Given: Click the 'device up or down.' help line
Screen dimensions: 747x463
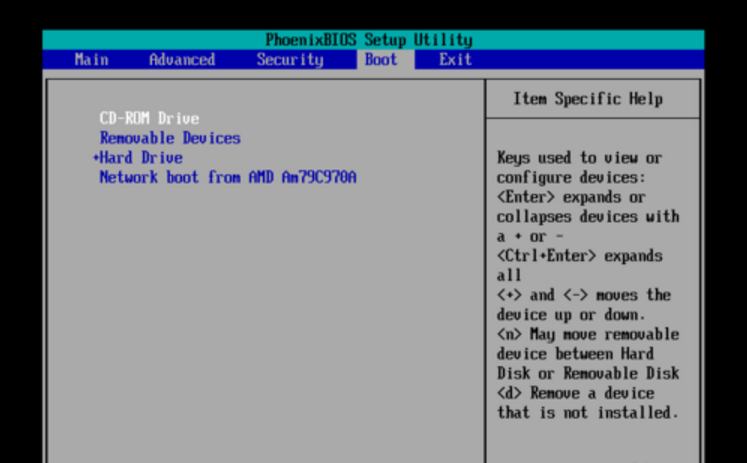Looking at the screenshot, I should (x=571, y=315).
